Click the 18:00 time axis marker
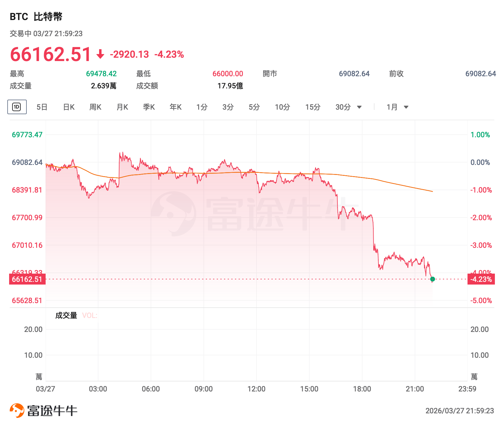This screenshot has height=427, width=504. pos(362,389)
